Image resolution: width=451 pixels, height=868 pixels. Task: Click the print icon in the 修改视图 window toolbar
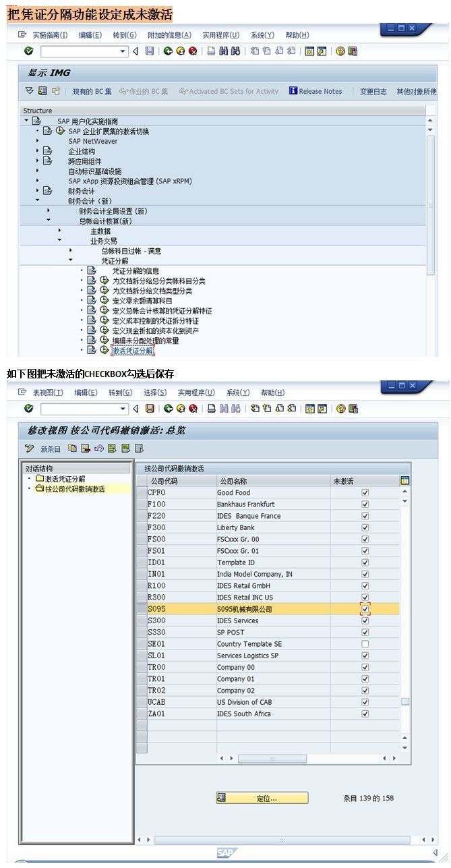pyautogui.click(x=211, y=409)
